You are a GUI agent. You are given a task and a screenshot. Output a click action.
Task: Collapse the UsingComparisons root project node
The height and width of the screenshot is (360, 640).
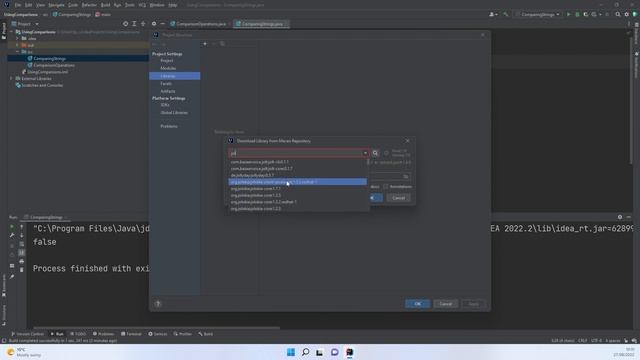point(11,31)
